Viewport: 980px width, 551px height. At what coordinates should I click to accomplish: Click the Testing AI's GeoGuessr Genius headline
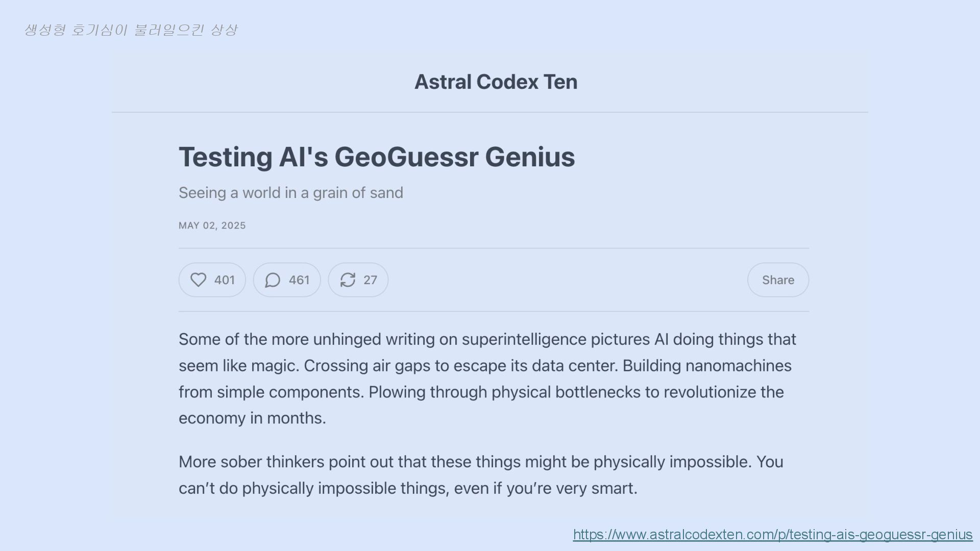377,157
